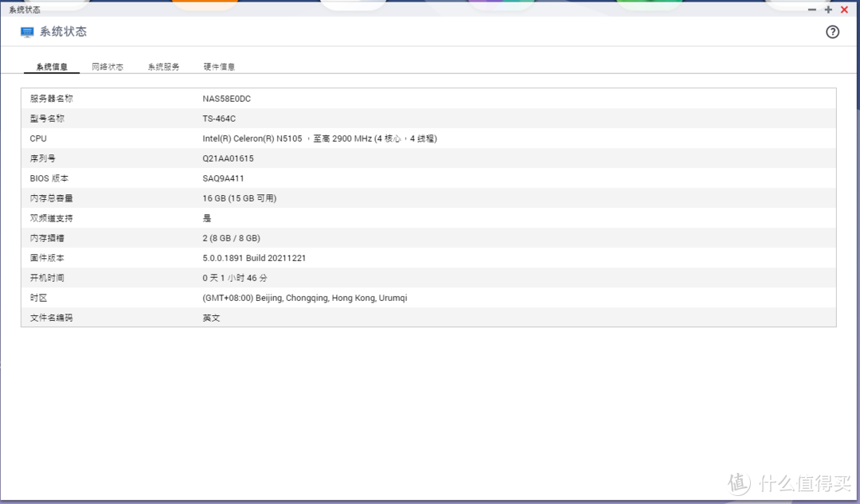Click BIOS version value SAQ9A411

coord(223,178)
